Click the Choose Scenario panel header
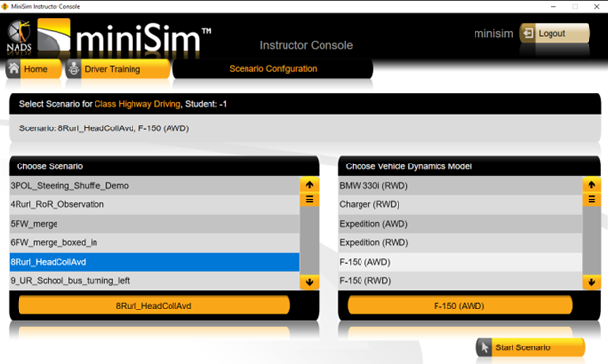The height and width of the screenshot is (364, 608). 164,166
